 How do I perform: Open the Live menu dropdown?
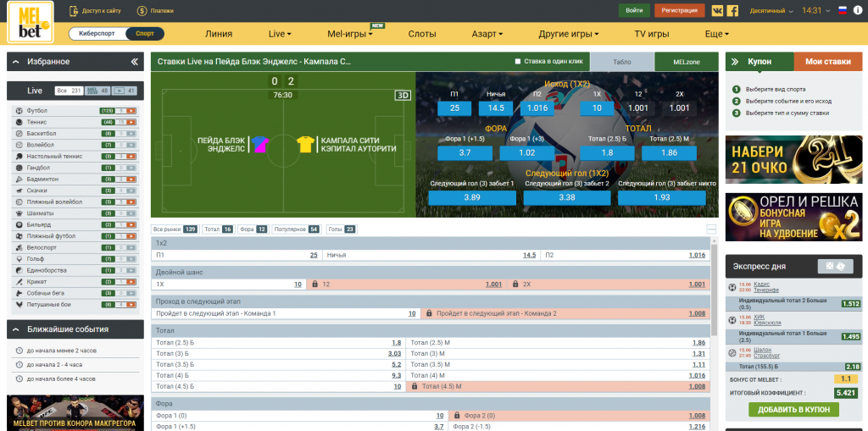tap(280, 34)
